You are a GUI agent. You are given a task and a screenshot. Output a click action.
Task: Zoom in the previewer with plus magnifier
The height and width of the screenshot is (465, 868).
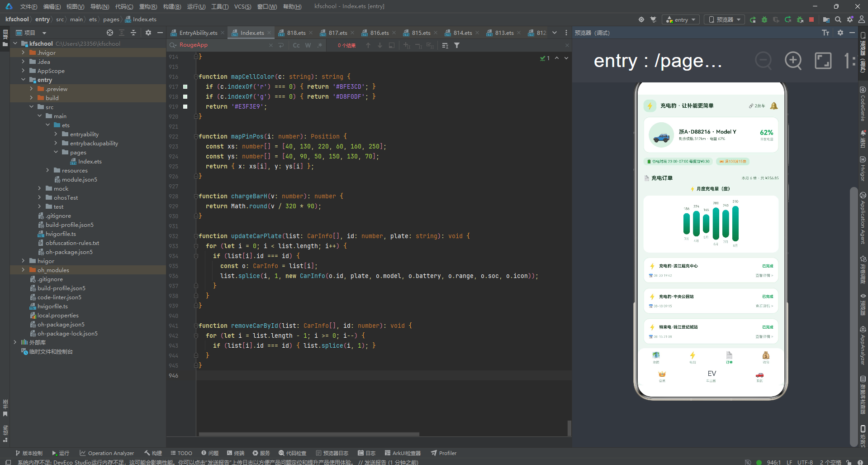[x=793, y=60]
